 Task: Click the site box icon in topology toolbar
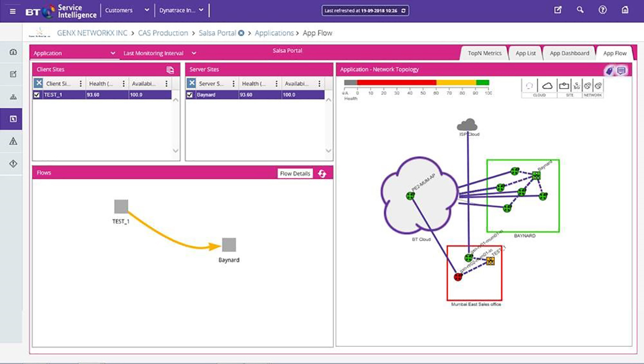tap(564, 85)
